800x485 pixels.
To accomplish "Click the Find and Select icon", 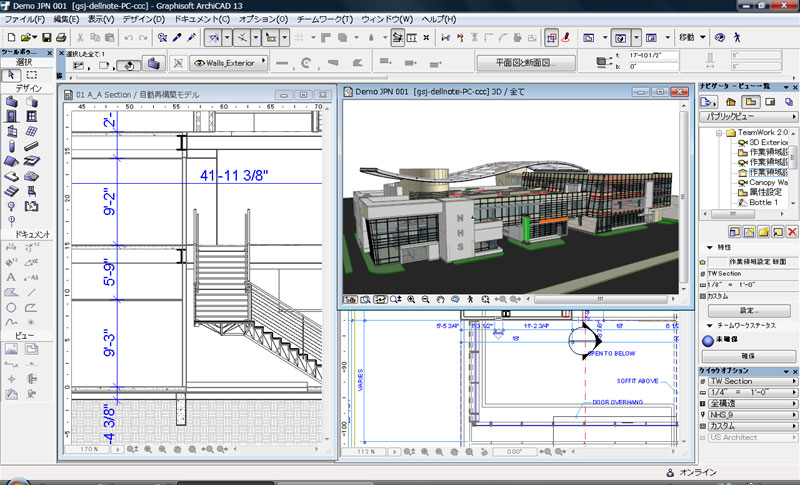I will [162, 37].
